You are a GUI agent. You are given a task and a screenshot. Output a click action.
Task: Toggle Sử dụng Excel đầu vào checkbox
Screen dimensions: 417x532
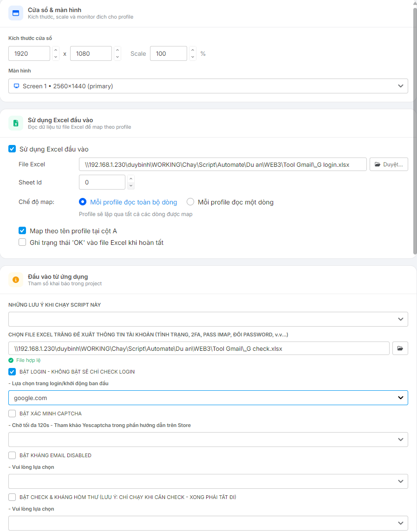pos(12,149)
